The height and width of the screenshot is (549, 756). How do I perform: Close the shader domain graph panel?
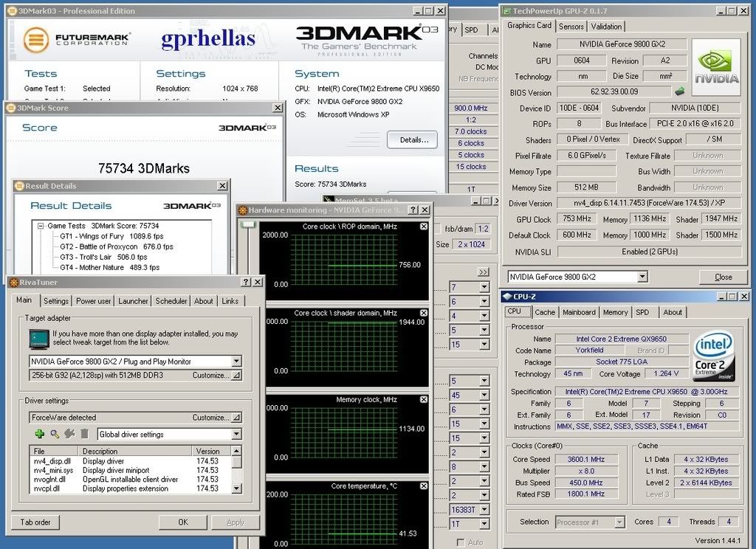click(x=423, y=313)
